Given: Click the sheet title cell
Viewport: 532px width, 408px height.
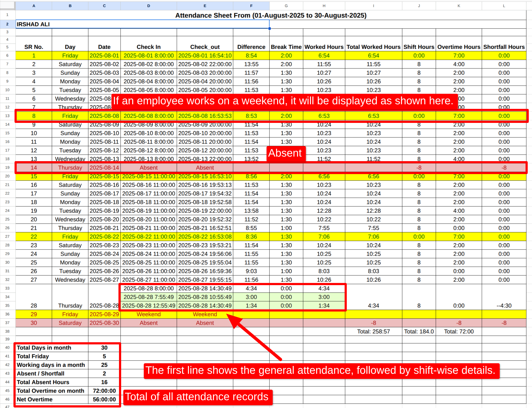Looking at the screenshot, I should click(x=271, y=15).
